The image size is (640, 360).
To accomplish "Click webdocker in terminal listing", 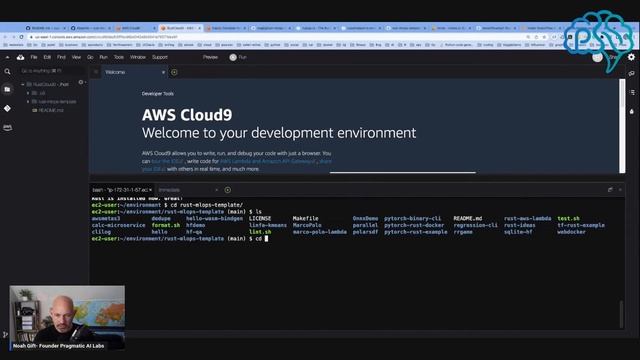I will coord(571,232).
